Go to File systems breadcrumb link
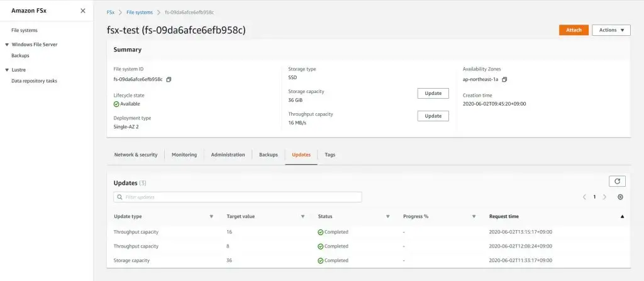This screenshot has width=644, height=281. tap(139, 13)
